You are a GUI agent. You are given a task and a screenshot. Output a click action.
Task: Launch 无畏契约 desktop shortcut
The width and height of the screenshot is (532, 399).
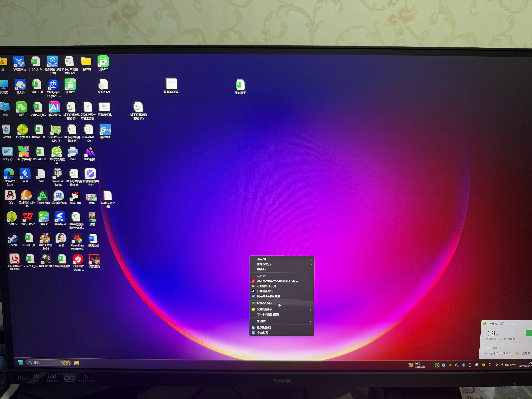[x=94, y=261]
